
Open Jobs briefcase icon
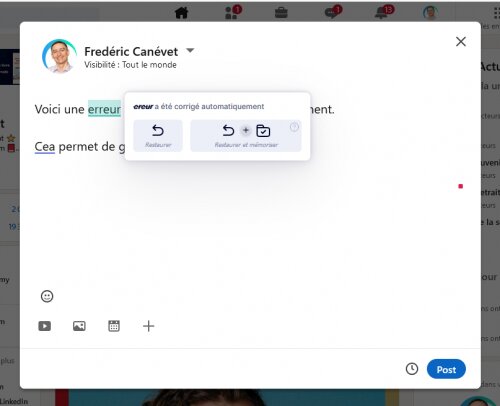click(x=281, y=13)
